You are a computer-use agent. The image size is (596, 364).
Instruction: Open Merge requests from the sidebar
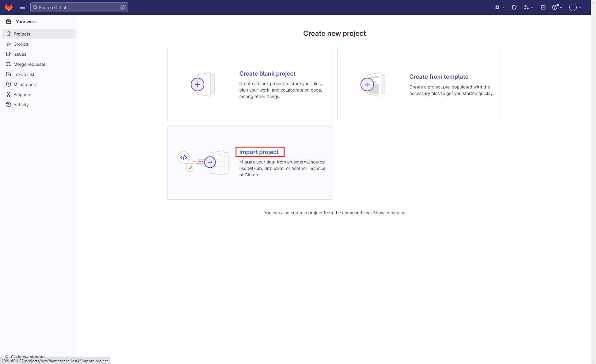pyautogui.click(x=39, y=64)
